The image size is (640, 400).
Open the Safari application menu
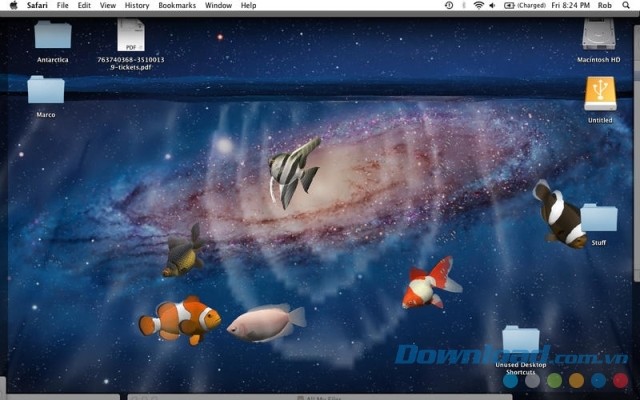(x=38, y=5)
